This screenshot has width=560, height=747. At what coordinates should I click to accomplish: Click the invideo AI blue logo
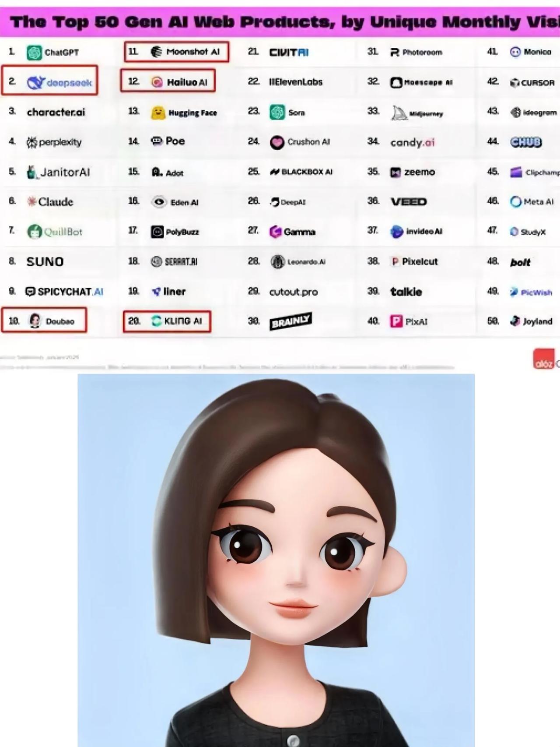[396, 232]
